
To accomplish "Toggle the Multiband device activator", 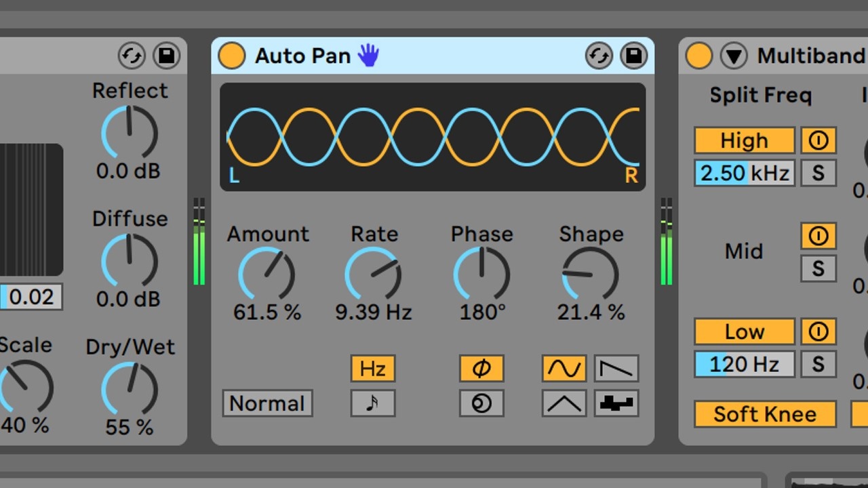I will [x=698, y=56].
